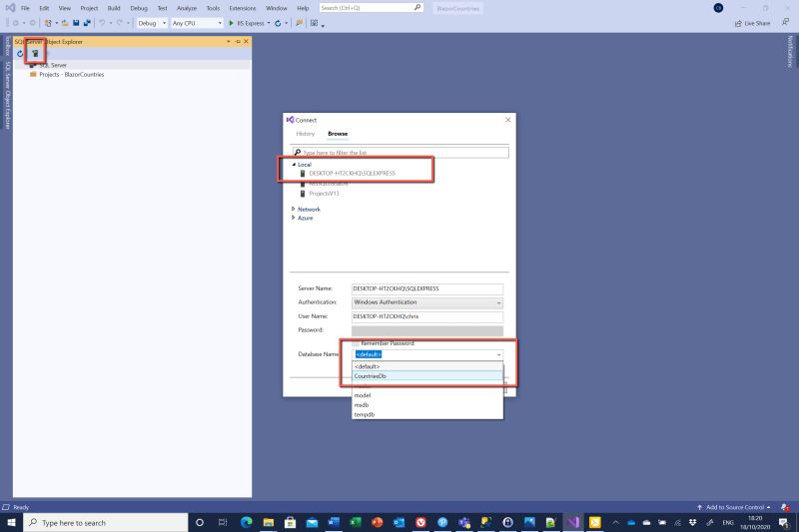Click the Navigate Forward icon

point(33,23)
